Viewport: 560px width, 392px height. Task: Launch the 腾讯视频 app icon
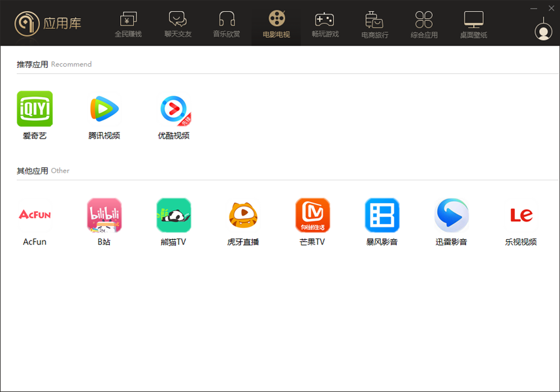[105, 108]
